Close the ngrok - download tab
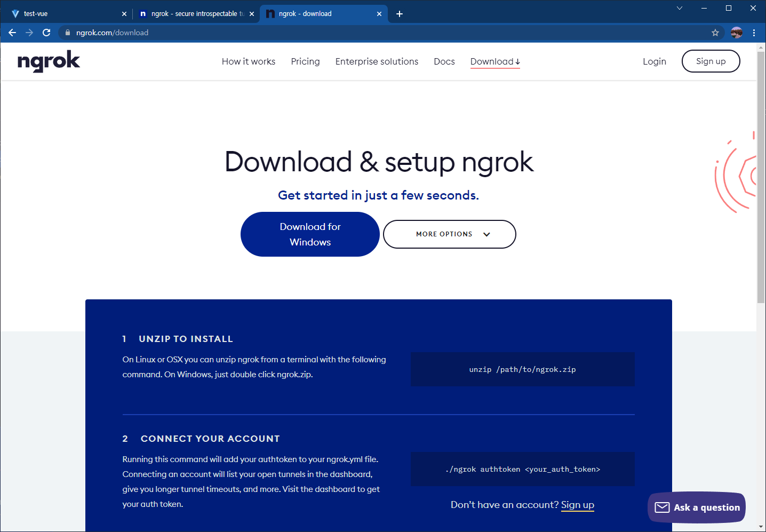Screen dimensions: 766x532 [379, 14]
